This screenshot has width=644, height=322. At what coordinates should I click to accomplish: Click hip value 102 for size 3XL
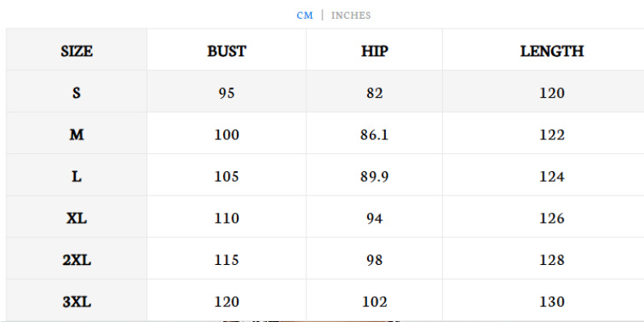[x=375, y=302]
